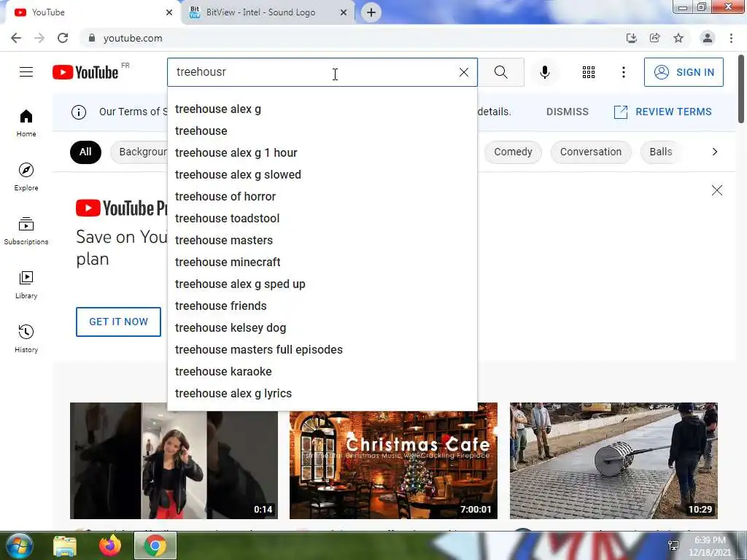Select treehouse masters full episodes suggestion
The height and width of the screenshot is (560, 747).
(322, 350)
